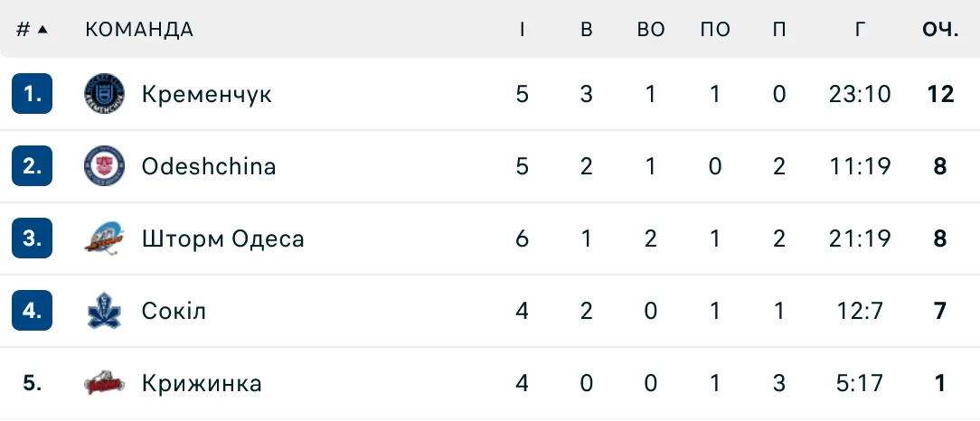Click rank badge number 2
980x421 pixels.
pos(33,166)
